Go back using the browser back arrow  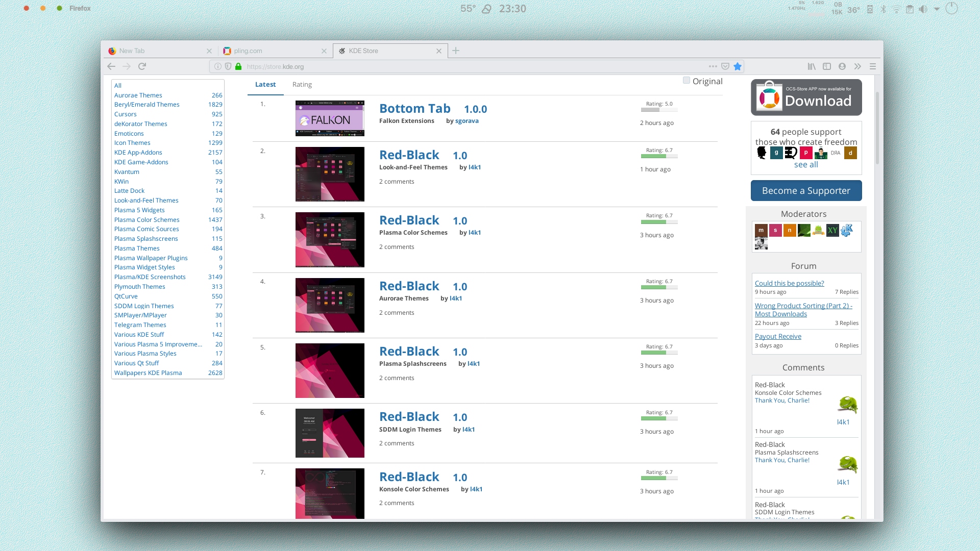point(111,66)
